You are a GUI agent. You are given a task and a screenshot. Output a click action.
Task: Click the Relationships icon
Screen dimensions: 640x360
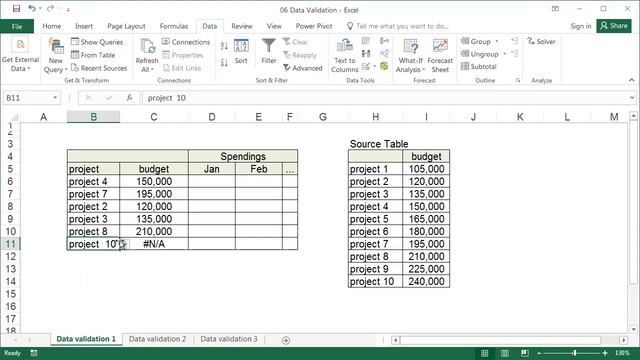(x=384, y=53)
